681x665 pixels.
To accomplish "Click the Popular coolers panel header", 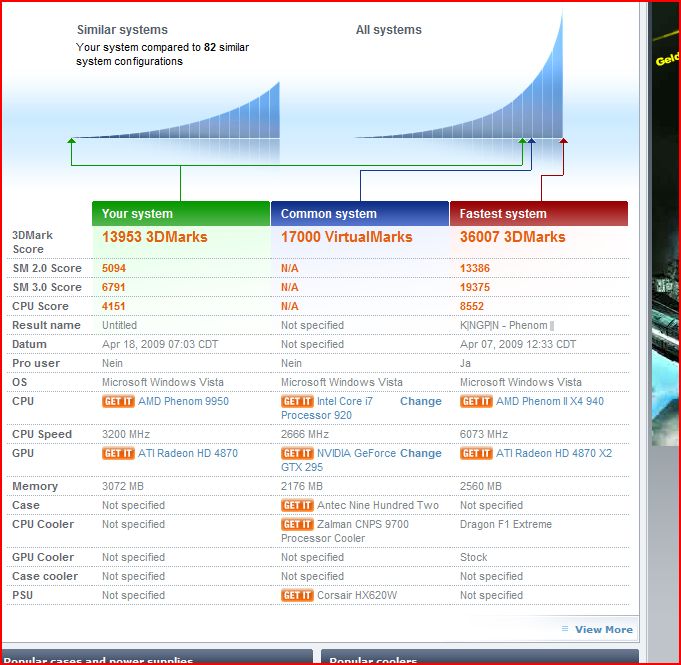I will [x=479, y=657].
